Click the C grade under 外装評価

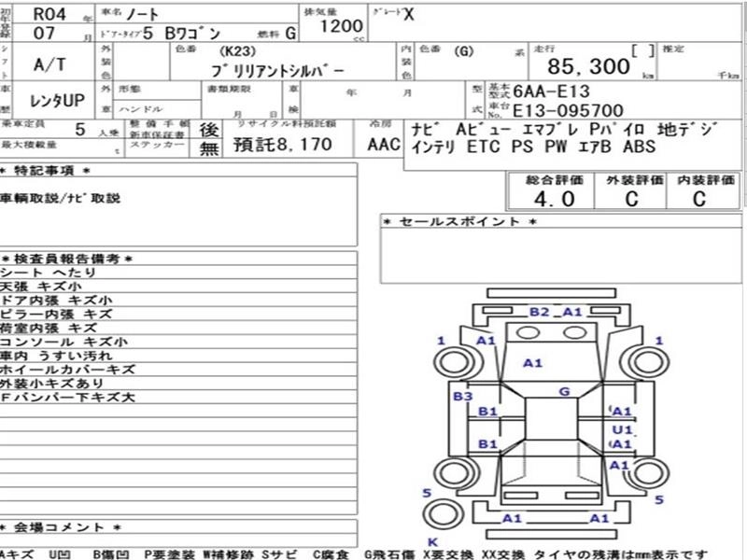click(x=632, y=199)
